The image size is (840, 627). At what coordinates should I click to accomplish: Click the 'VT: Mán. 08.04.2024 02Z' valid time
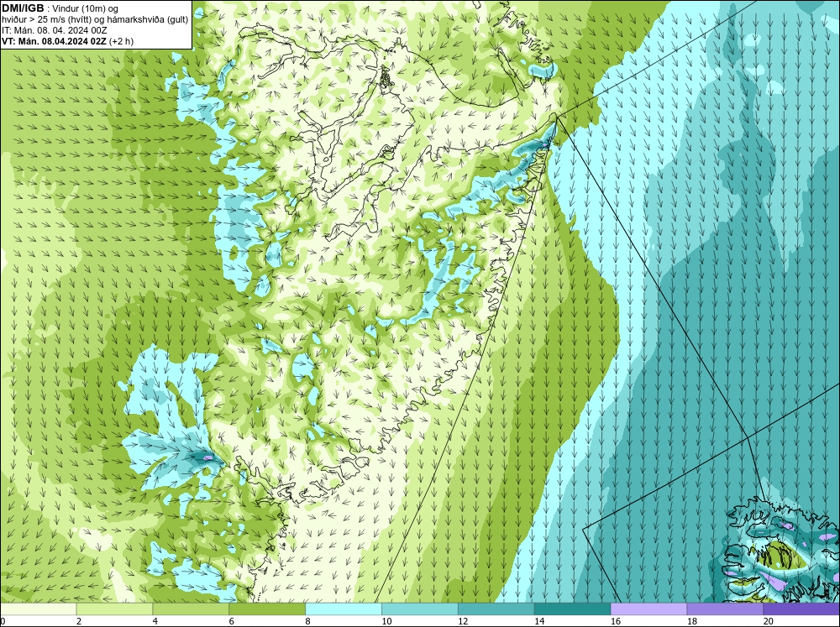point(54,41)
